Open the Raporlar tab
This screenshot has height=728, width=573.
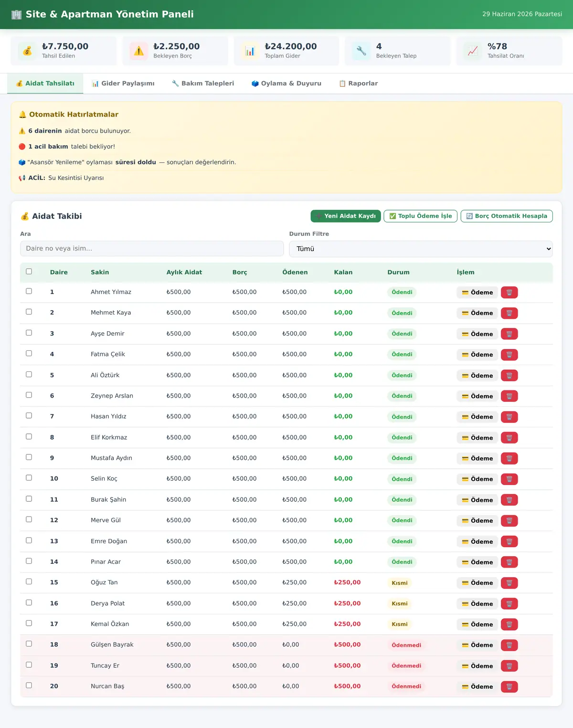[x=358, y=84]
